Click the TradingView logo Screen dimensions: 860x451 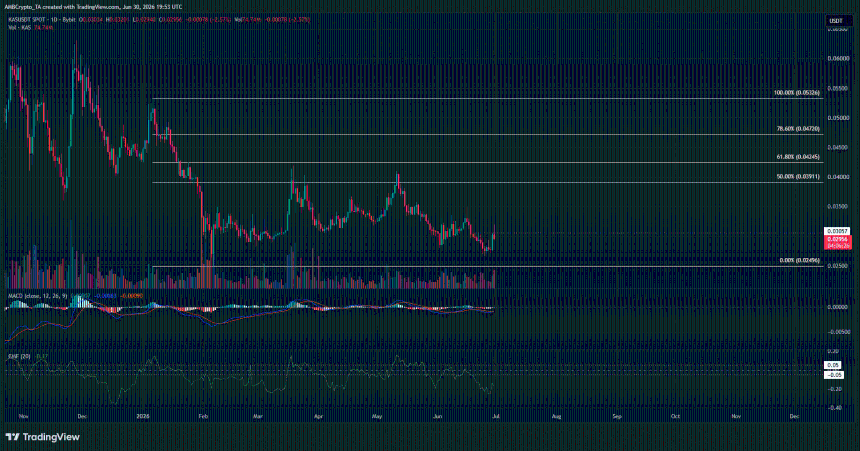(43, 437)
